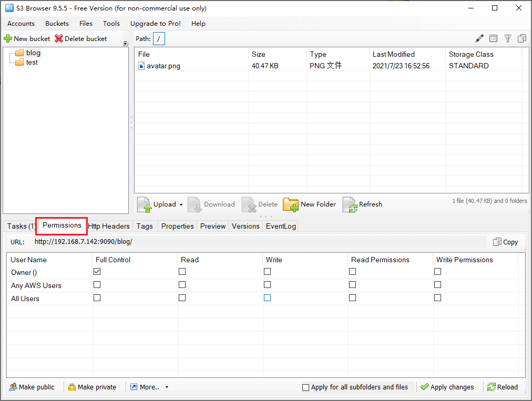Open bucket toolbar overflow arrow

[126, 44]
